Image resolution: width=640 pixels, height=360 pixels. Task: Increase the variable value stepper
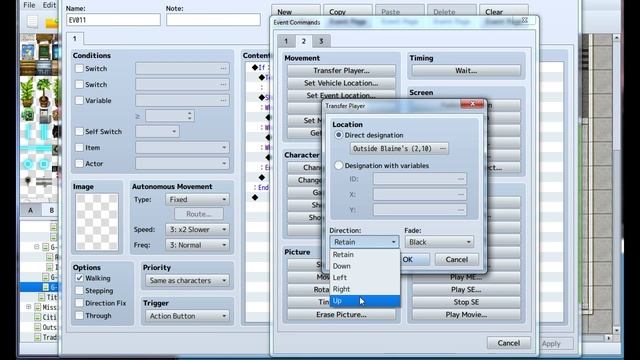pos(189,113)
